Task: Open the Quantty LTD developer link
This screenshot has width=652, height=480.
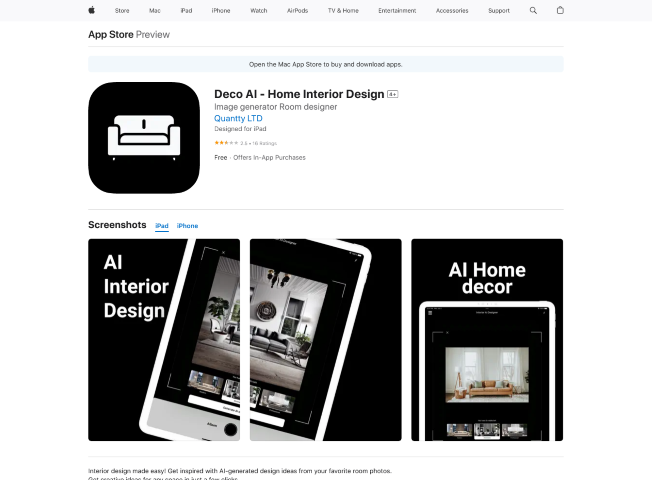Action: pos(238,119)
